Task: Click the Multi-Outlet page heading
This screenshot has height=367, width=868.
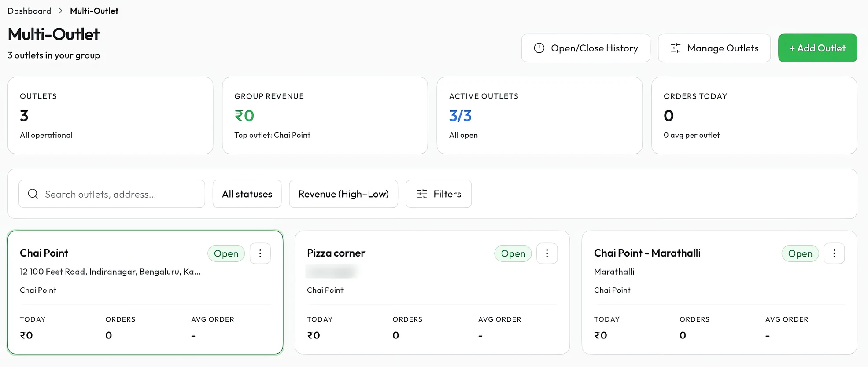Action: (54, 34)
